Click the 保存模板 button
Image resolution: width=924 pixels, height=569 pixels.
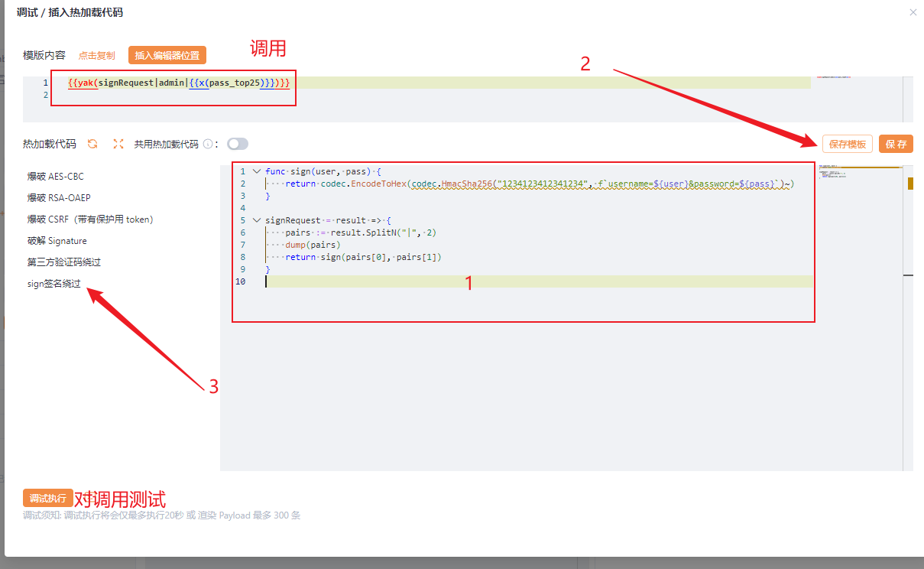(x=848, y=144)
